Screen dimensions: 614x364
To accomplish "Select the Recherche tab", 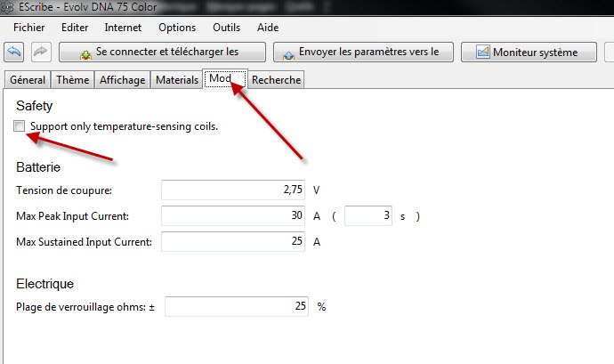I will [x=277, y=80].
